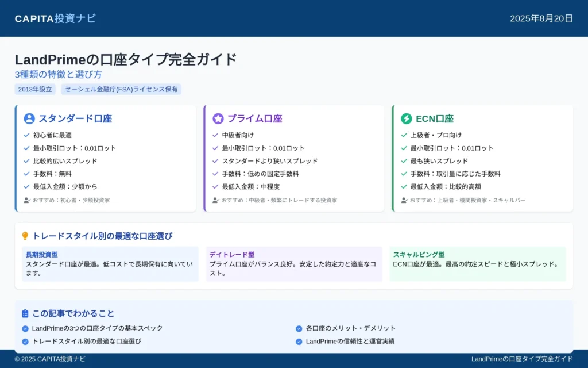Screen dimensions: 588x368
Task: Click the checkmark beside スタンダードより狭いスプレッド
Action: coord(215,161)
